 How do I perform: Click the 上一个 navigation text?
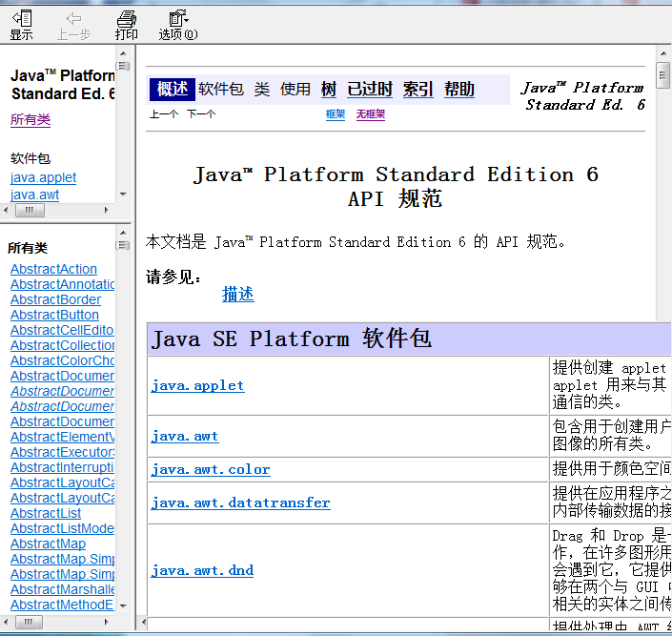[164, 114]
